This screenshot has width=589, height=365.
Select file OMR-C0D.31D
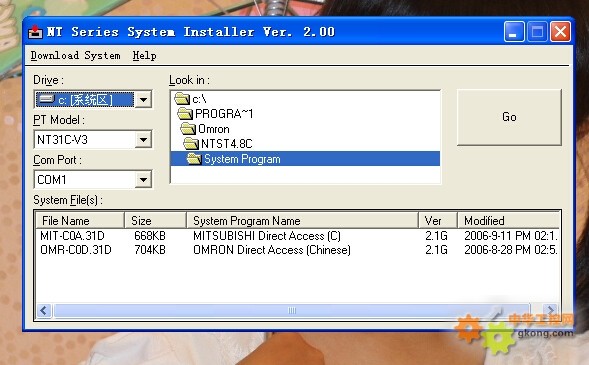[76, 250]
